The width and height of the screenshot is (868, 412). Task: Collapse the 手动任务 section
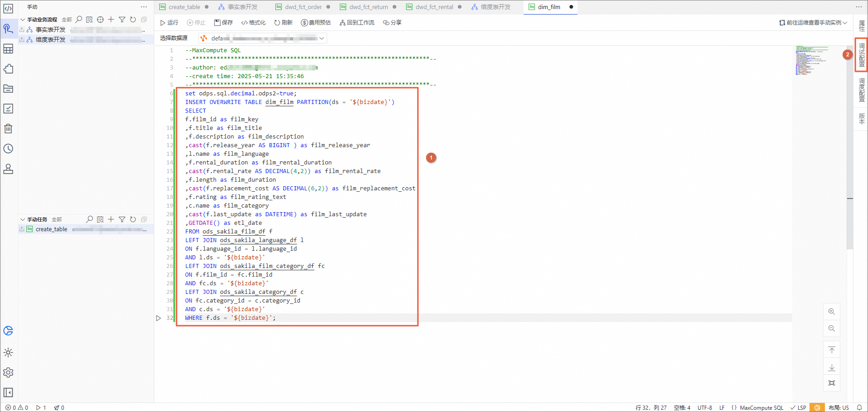pyautogui.click(x=23, y=219)
